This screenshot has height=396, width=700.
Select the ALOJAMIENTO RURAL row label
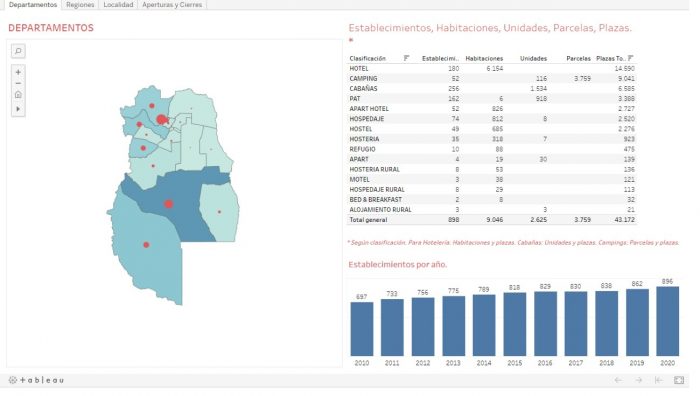click(x=380, y=209)
